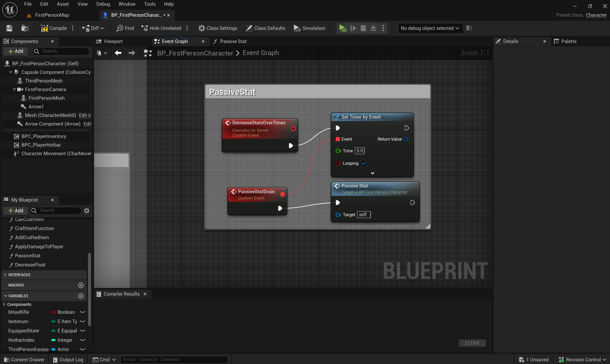
Task: Click the CLEAR compiler results button
Action: click(x=472, y=343)
